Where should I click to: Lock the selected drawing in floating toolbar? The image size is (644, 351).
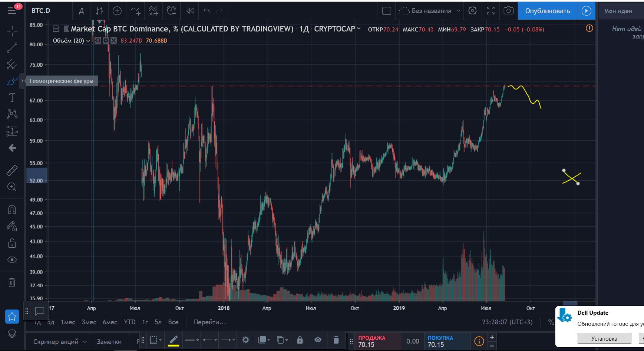[300, 340]
